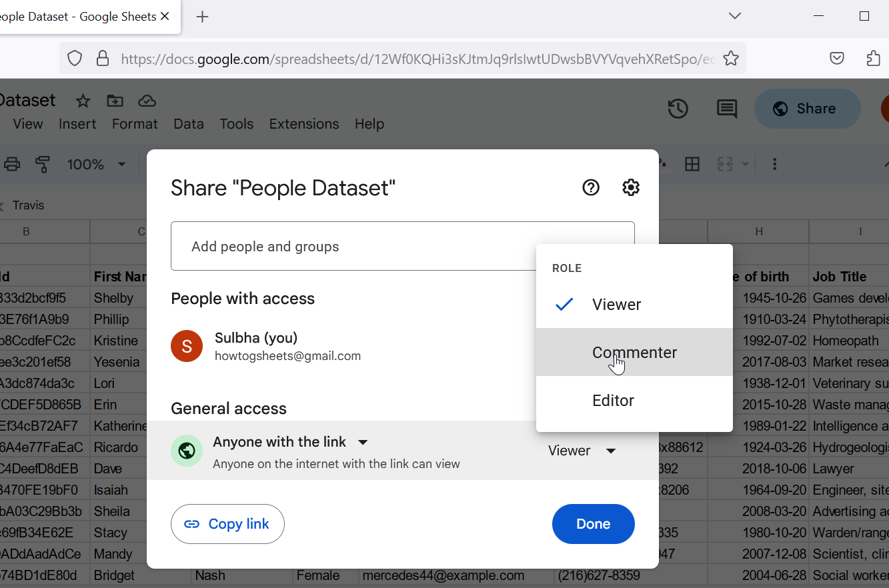
Task: Open the merge cells icon
Action: tap(725, 164)
